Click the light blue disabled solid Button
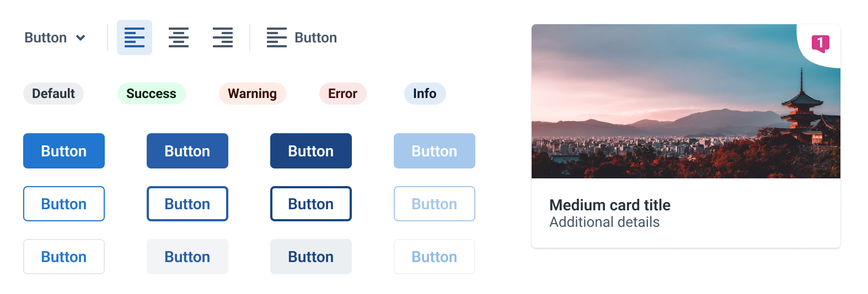Image resolution: width=868 pixels, height=294 pixels. pyautogui.click(x=435, y=151)
